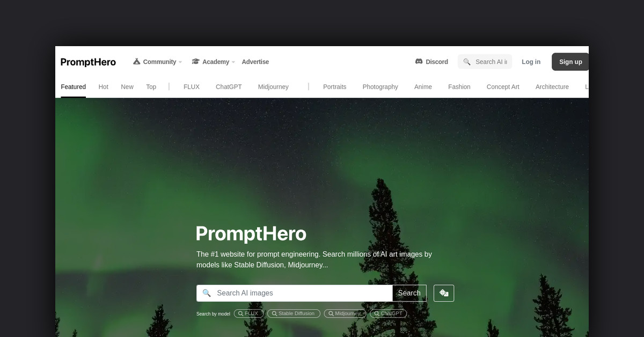
Task: Open the Log in link
Action: point(531,62)
